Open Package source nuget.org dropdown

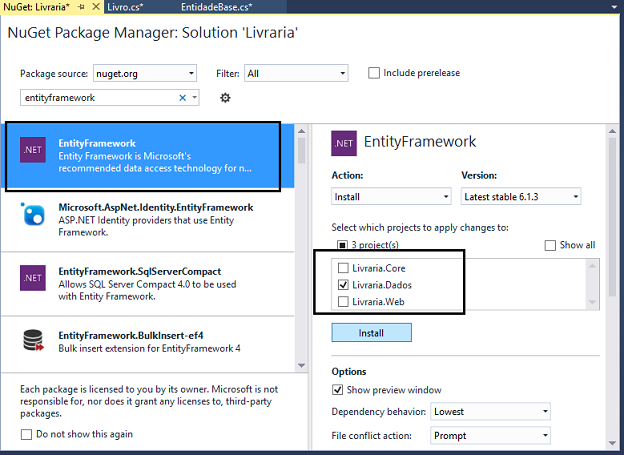pyautogui.click(x=145, y=73)
